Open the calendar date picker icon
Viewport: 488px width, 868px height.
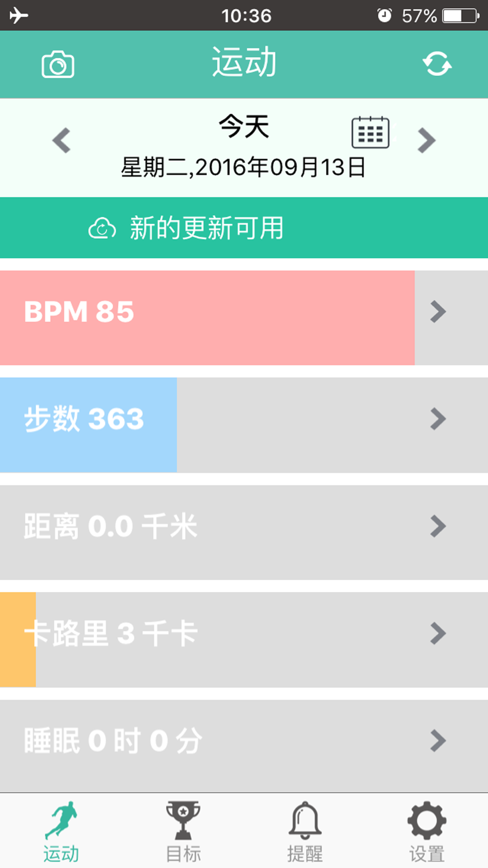[370, 132]
